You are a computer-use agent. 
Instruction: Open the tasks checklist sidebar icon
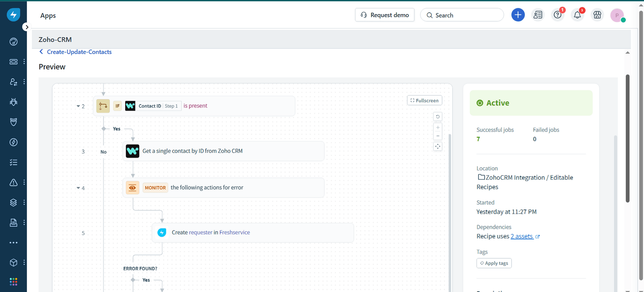pos(13,162)
